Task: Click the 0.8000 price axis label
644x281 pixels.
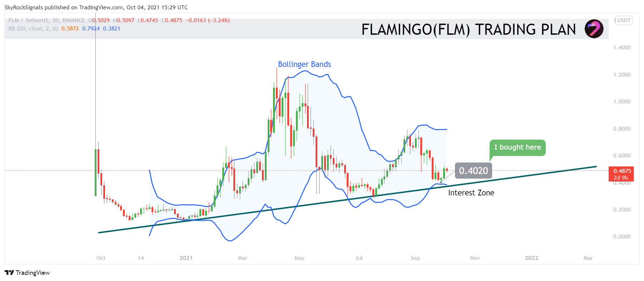Action: (622, 129)
